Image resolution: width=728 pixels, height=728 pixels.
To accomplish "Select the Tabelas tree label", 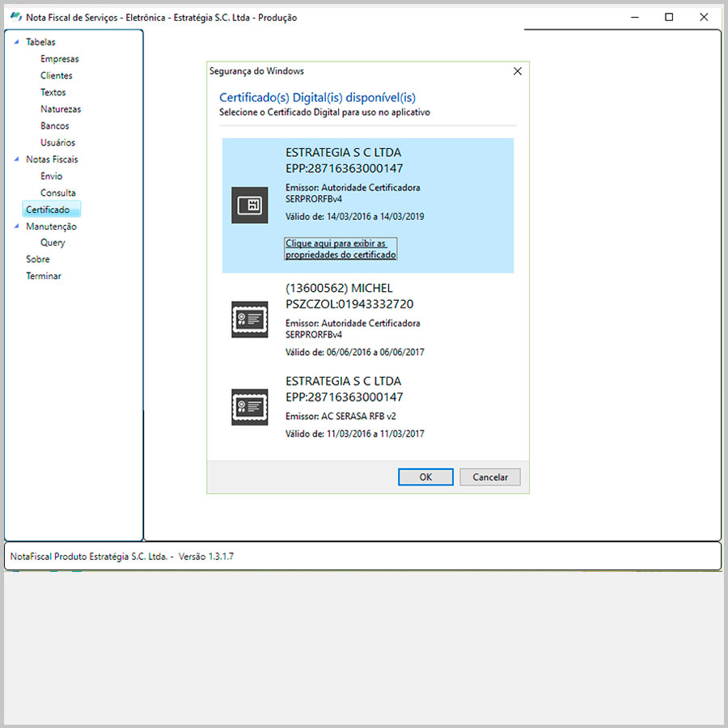I will (x=40, y=42).
